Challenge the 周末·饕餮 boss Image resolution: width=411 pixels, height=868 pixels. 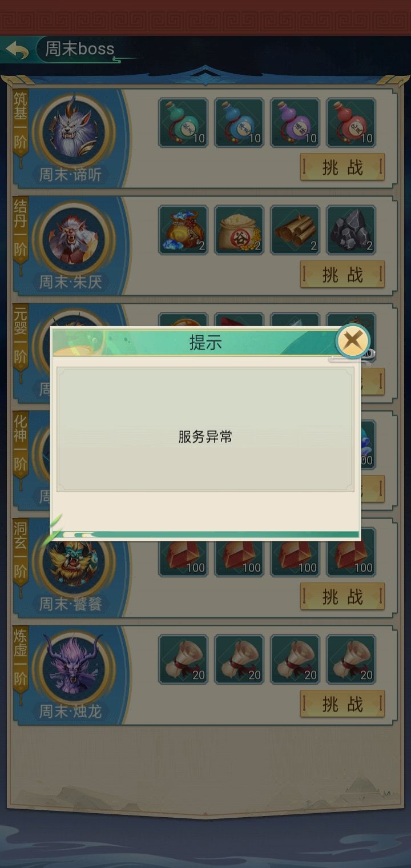point(342,597)
